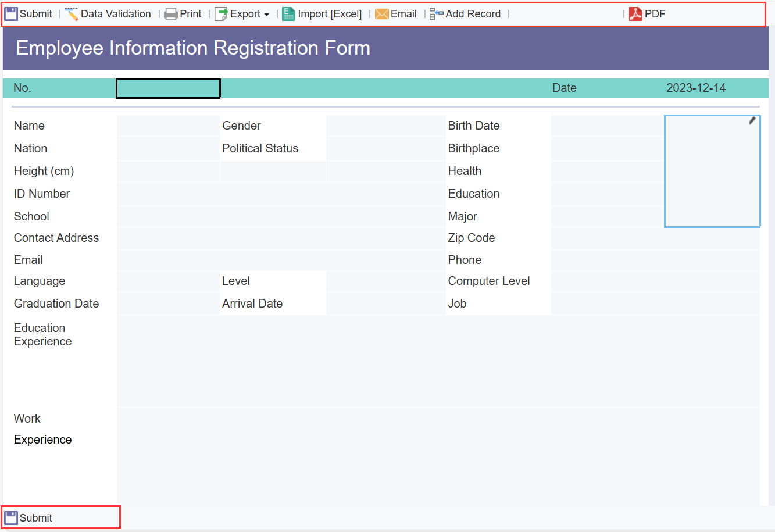Click the Language input cell
This screenshot has width=775, height=532.
(168, 281)
